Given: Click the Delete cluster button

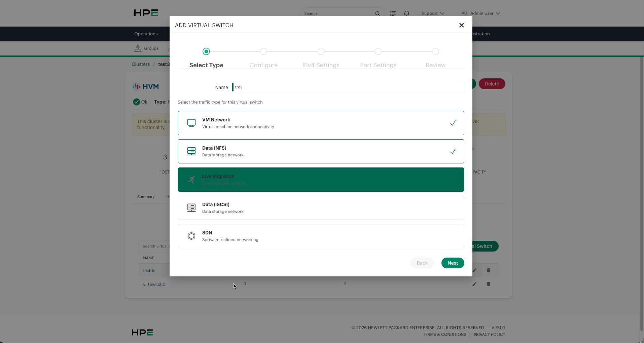Looking at the screenshot, I should click(492, 84).
